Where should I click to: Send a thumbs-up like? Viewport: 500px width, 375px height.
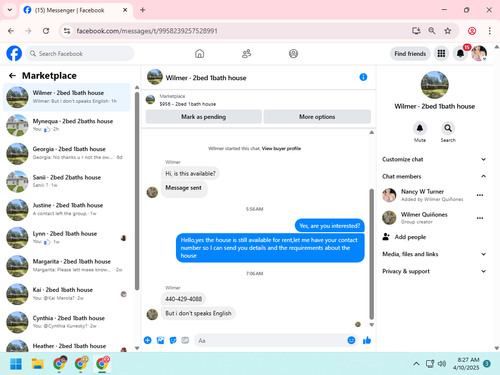tap(367, 340)
